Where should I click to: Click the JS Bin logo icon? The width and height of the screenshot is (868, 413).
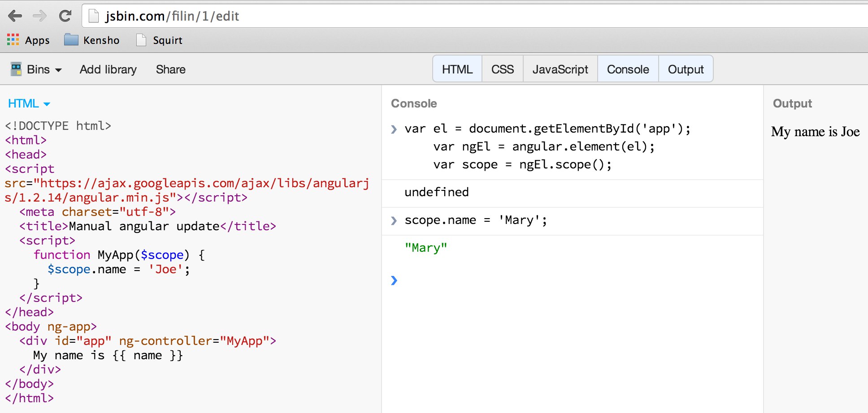(16, 69)
